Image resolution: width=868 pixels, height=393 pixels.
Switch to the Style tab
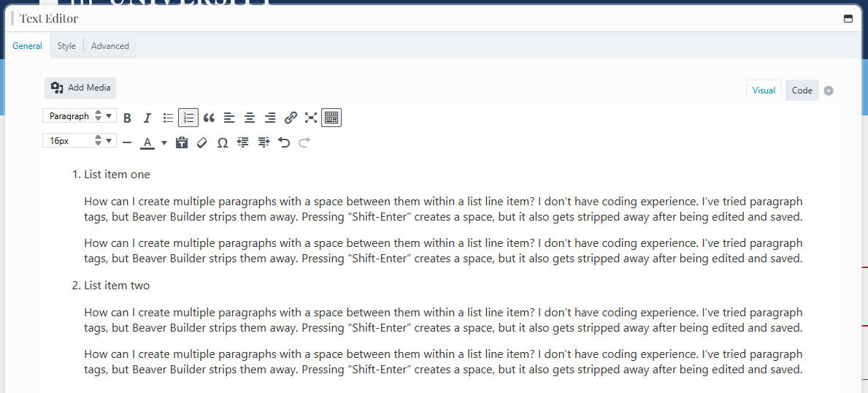click(66, 46)
